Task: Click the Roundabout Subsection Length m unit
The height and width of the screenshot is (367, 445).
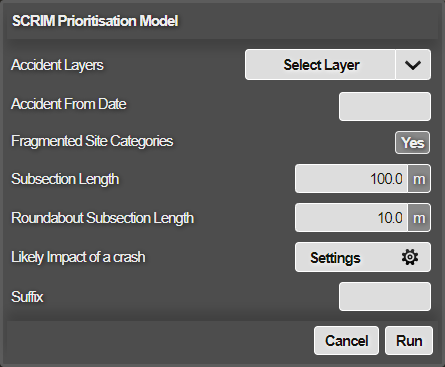Action: (419, 218)
